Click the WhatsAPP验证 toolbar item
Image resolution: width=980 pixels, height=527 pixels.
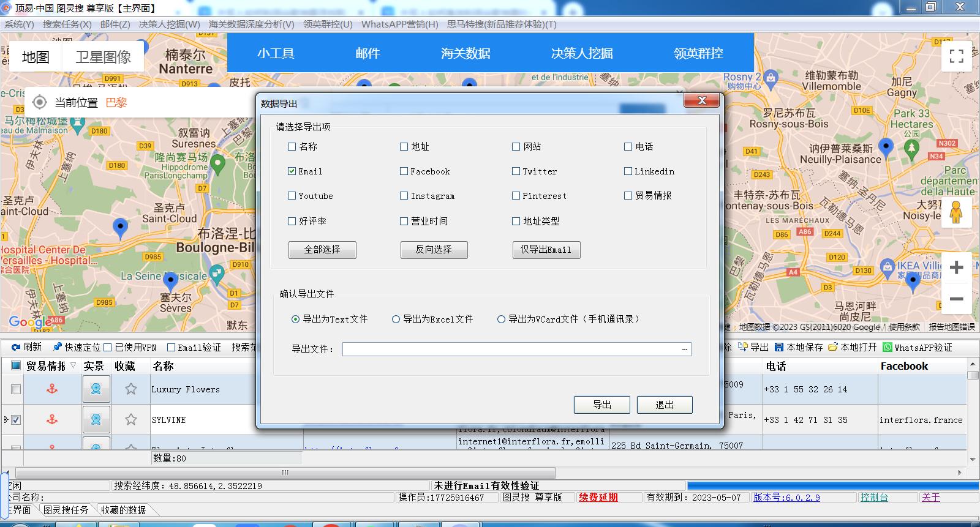(918, 347)
